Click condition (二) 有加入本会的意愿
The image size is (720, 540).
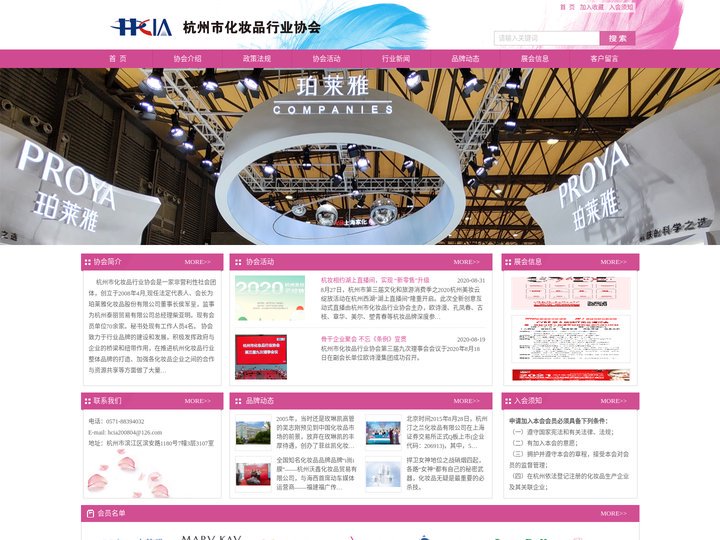545,443
